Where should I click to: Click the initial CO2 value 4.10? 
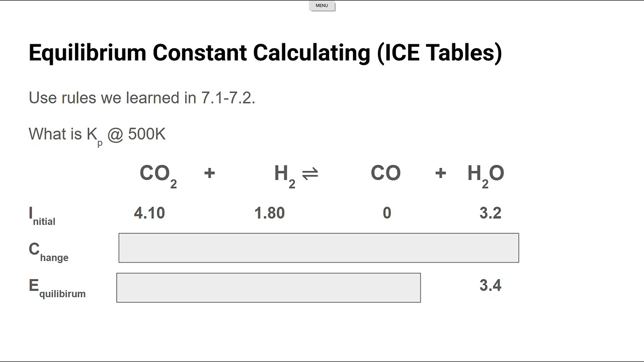(x=149, y=213)
